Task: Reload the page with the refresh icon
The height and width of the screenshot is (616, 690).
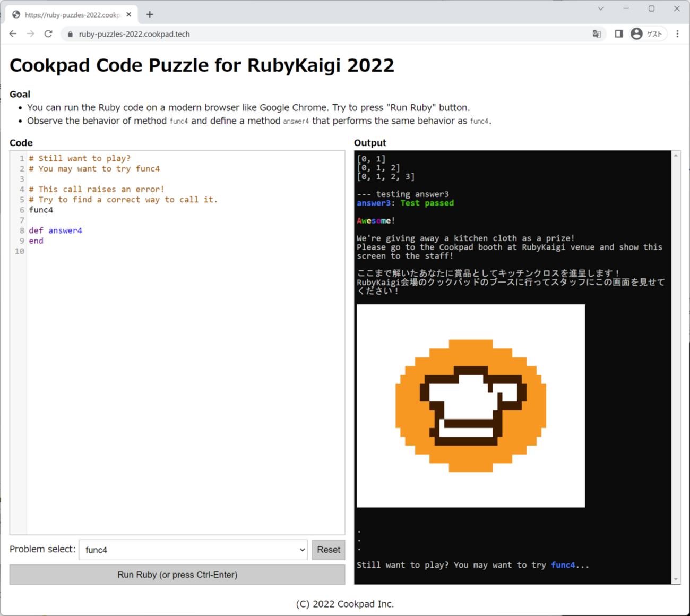Action: [48, 33]
